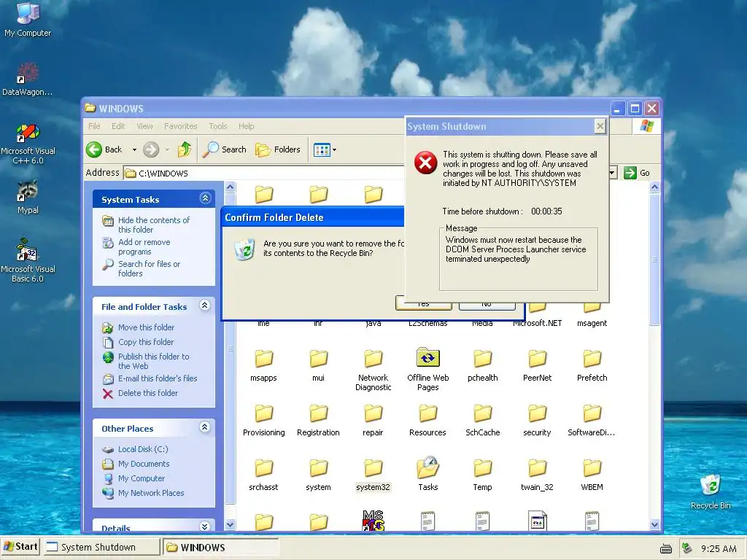
Task: Select the security folder
Action: point(537,421)
